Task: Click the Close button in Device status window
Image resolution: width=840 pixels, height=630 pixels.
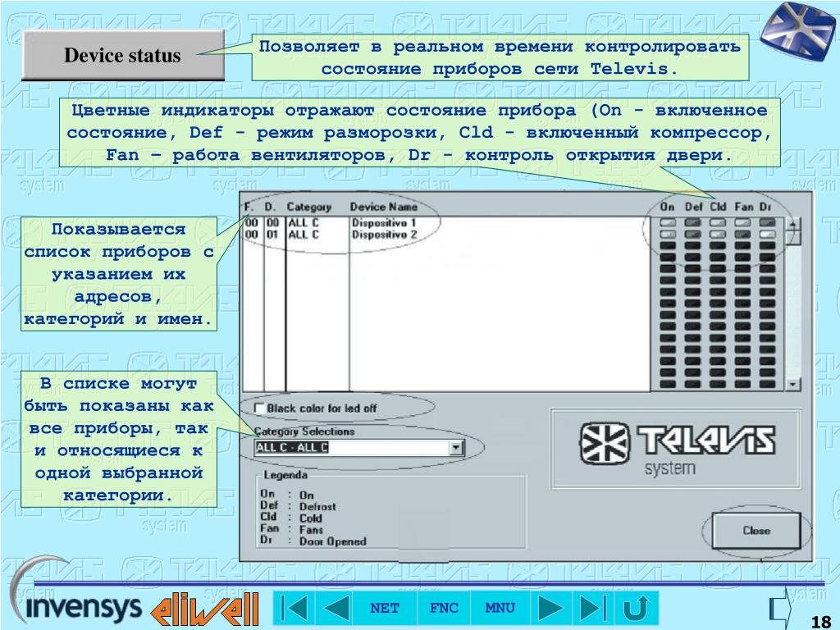Action: (x=756, y=531)
